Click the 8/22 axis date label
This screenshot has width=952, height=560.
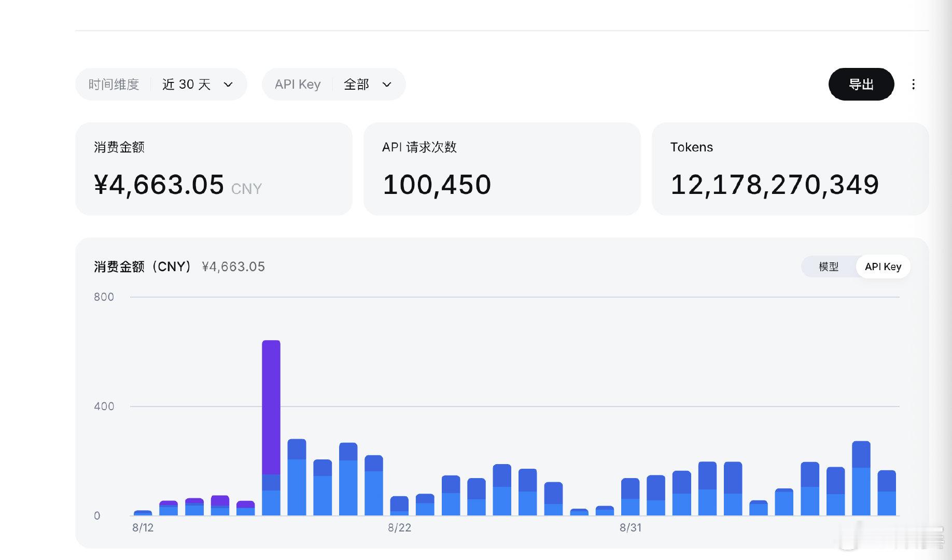(x=399, y=528)
